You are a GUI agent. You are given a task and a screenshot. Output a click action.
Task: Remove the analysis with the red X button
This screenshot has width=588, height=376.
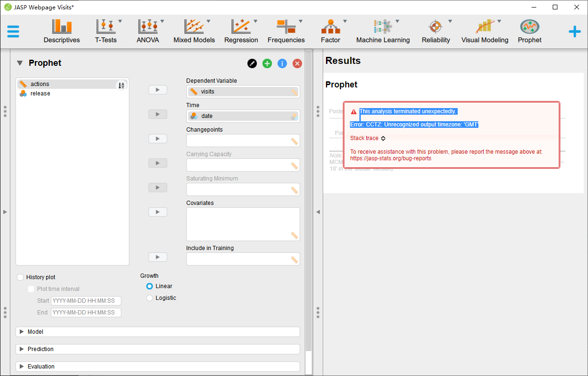[297, 63]
